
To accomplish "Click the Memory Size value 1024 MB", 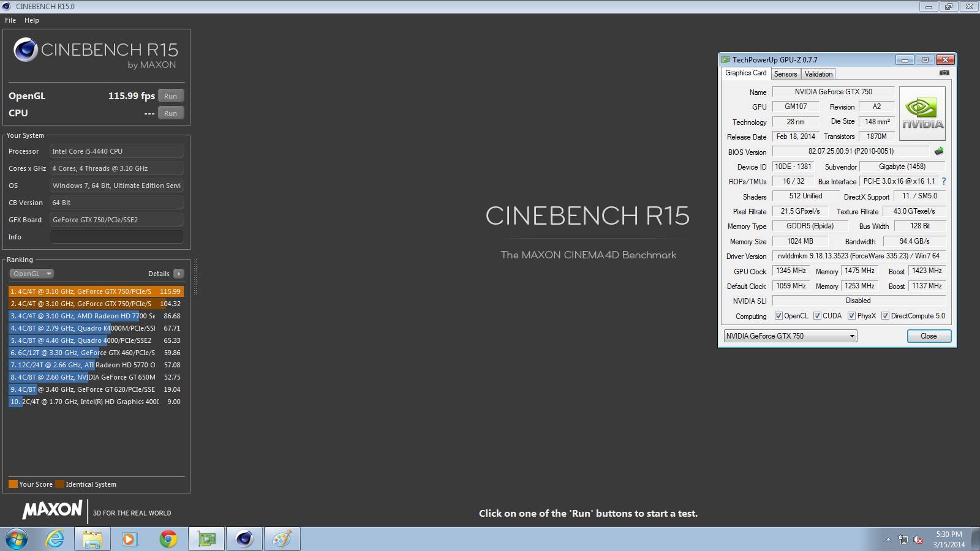I will 800,241.
